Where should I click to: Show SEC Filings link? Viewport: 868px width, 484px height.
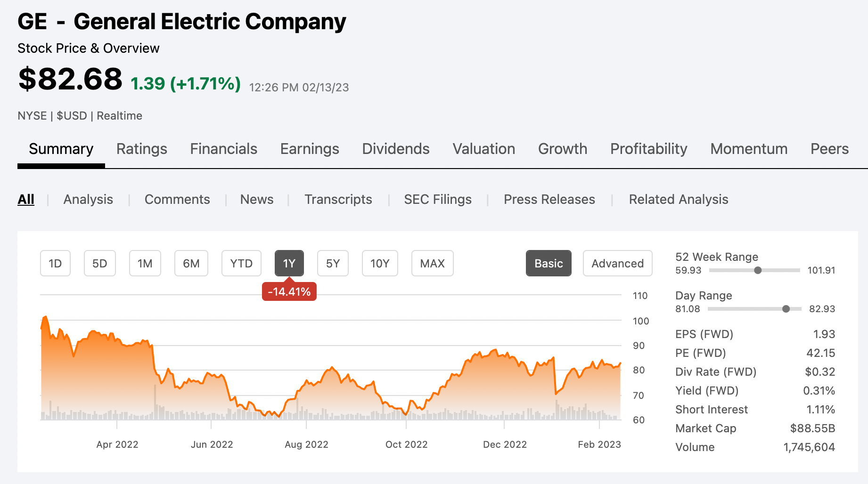pyautogui.click(x=437, y=199)
